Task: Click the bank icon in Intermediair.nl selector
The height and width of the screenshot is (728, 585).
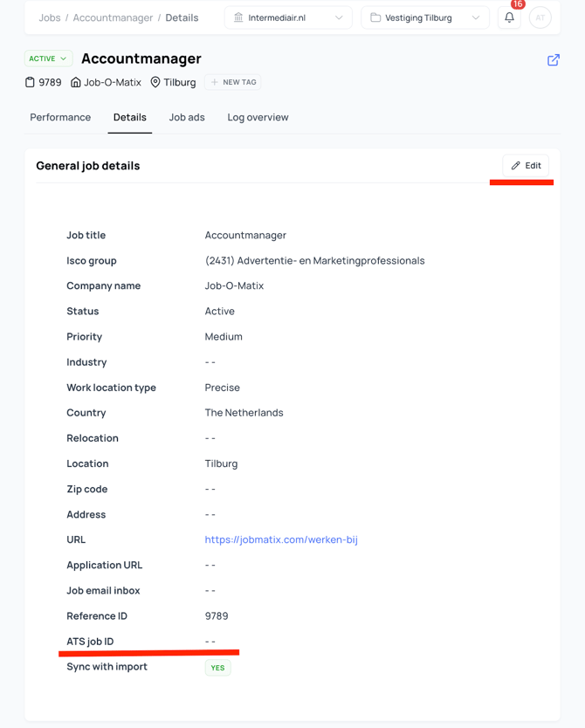Action: [x=238, y=17]
